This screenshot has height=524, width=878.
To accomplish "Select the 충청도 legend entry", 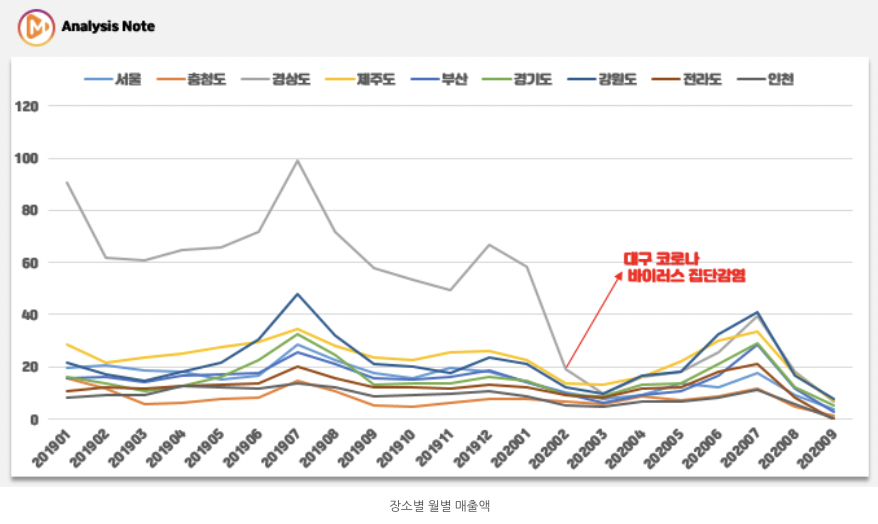I will [191, 79].
